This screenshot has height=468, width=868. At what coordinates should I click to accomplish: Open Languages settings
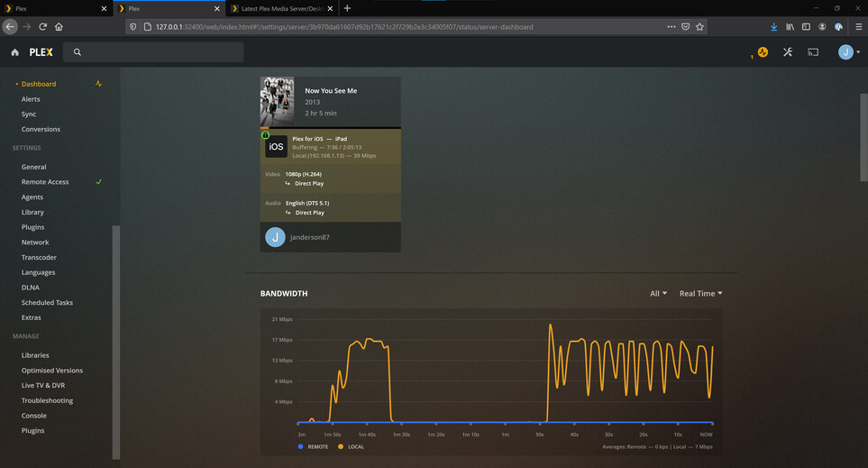(38, 272)
